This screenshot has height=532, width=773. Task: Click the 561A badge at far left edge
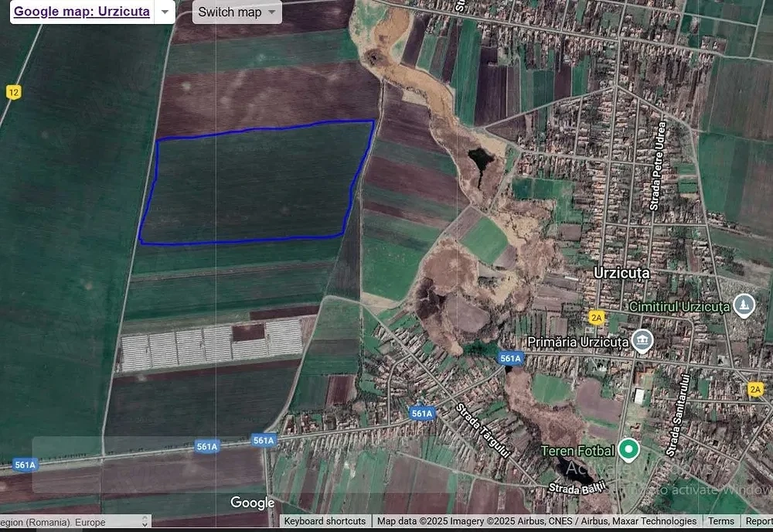(x=26, y=465)
